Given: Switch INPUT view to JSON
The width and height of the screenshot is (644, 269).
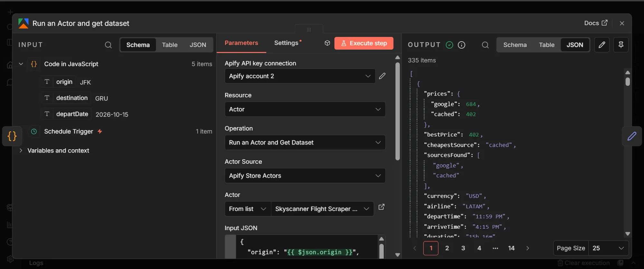Looking at the screenshot, I should pyautogui.click(x=198, y=45).
